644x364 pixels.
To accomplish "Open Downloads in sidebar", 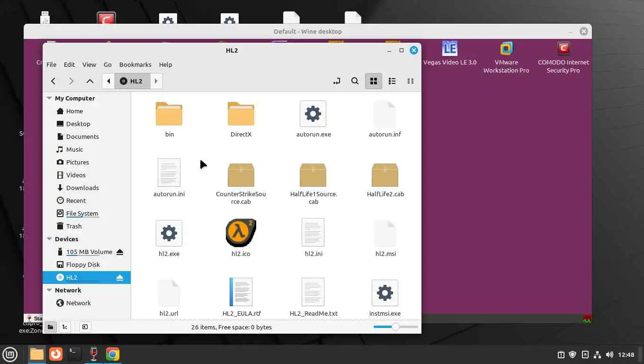I will pyautogui.click(x=87, y=188).
